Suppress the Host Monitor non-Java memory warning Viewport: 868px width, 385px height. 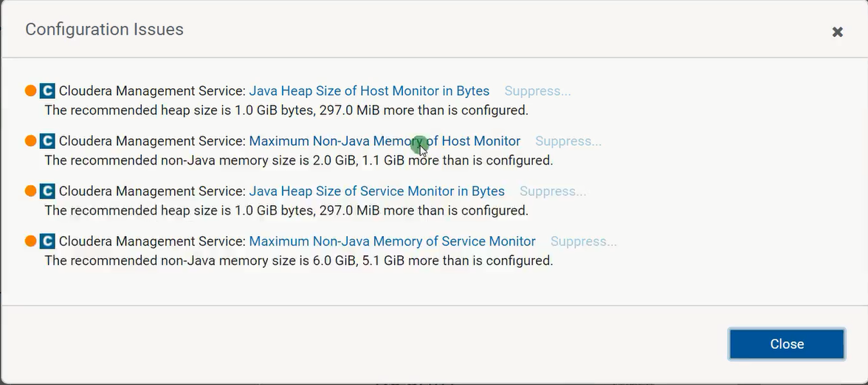(568, 141)
